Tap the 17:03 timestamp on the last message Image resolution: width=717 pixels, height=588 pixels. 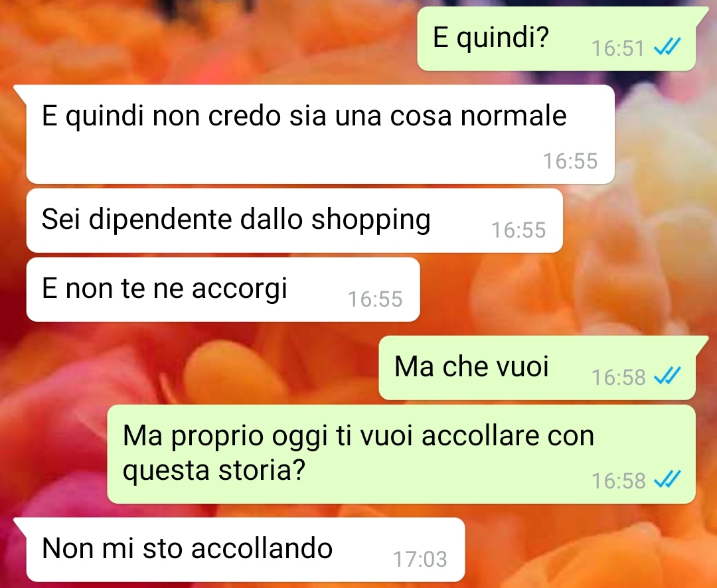[420, 559]
